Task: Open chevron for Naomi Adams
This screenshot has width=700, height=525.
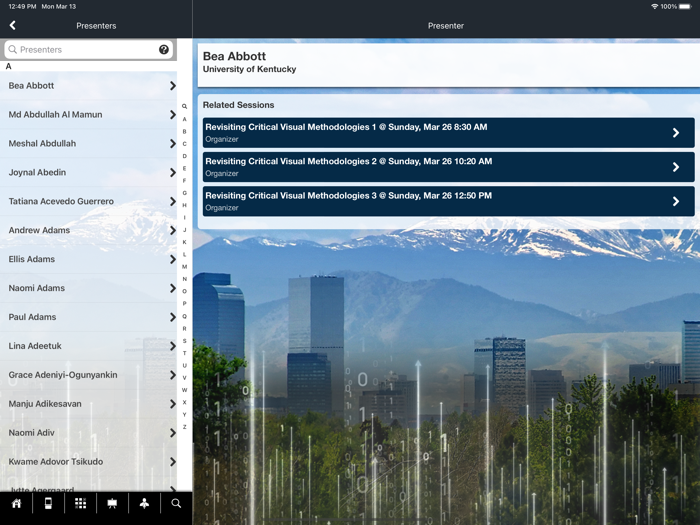Action: coord(173,288)
